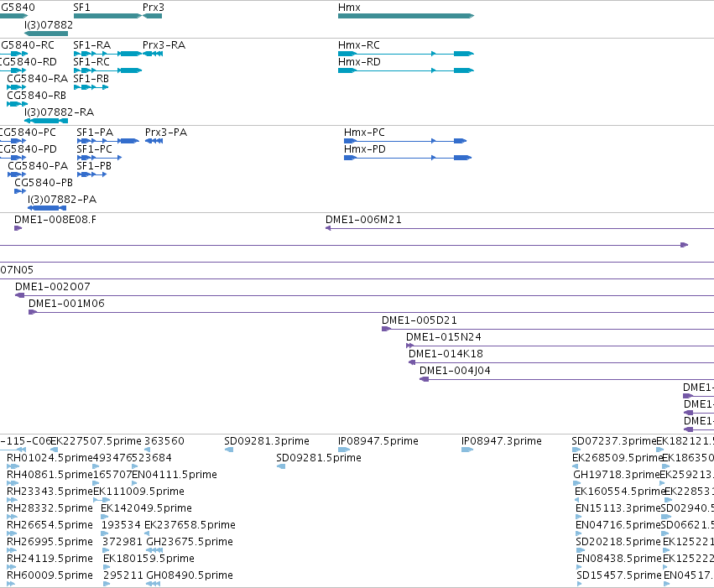Open the Hmx-RD transcript feature
Screen dimensions: 714x588
click(x=406, y=70)
